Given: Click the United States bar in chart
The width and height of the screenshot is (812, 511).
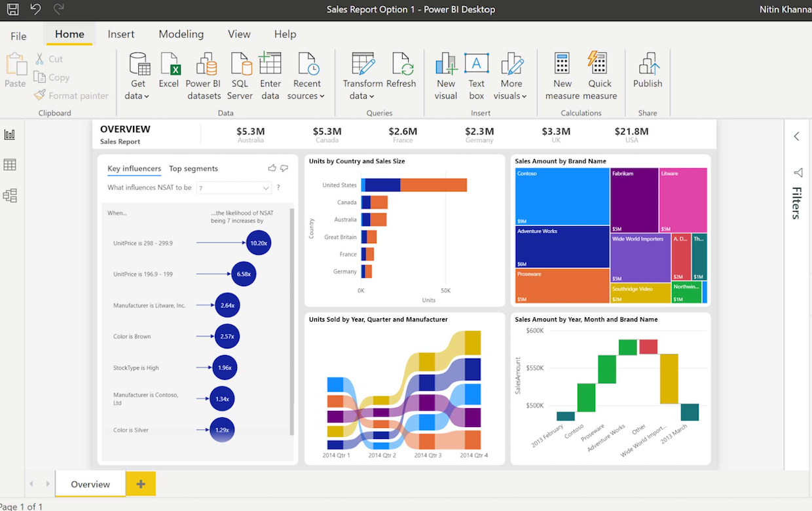Looking at the screenshot, I should point(414,185).
